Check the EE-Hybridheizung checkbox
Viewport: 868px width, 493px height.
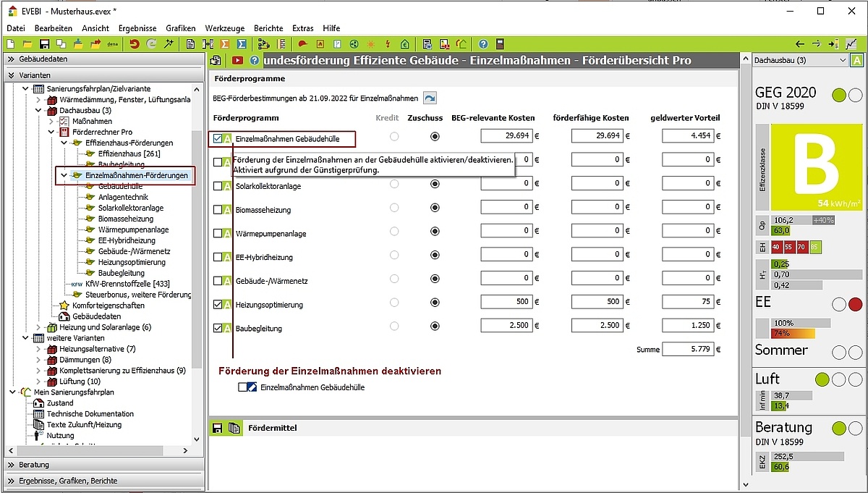point(218,257)
